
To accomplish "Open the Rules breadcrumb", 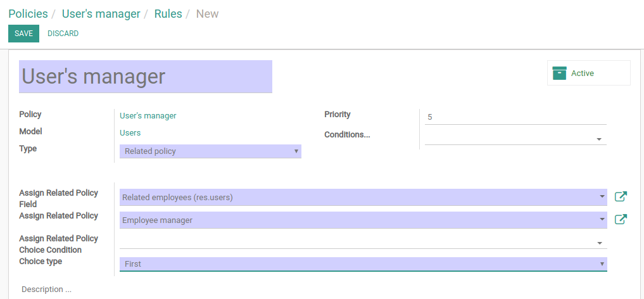I will point(168,13).
